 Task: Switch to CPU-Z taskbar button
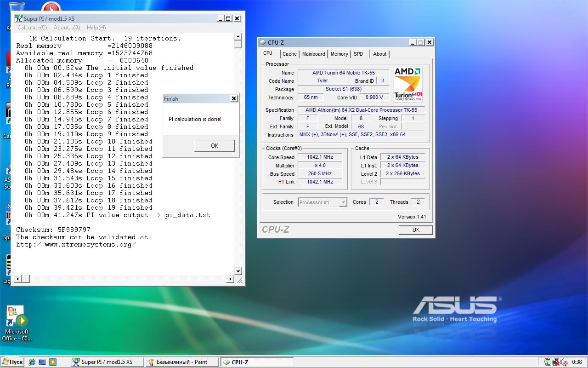pyautogui.click(x=257, y=362)
